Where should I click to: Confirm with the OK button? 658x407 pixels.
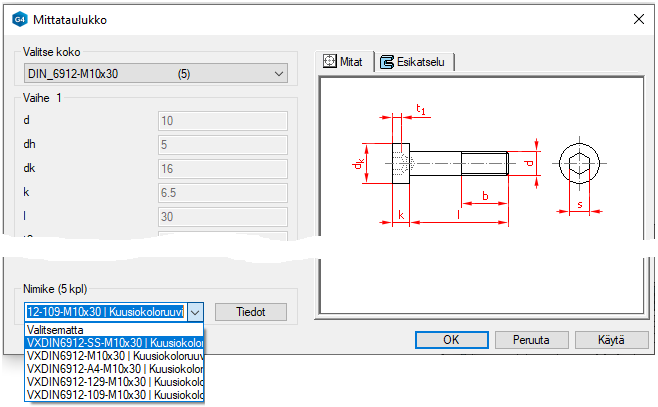click(452, 340)
